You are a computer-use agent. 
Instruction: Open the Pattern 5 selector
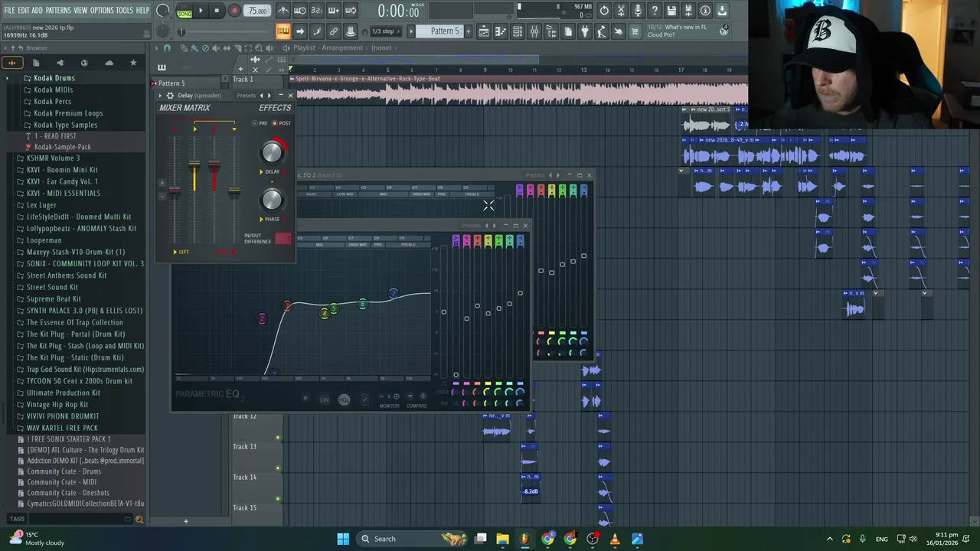pos(443,31)
